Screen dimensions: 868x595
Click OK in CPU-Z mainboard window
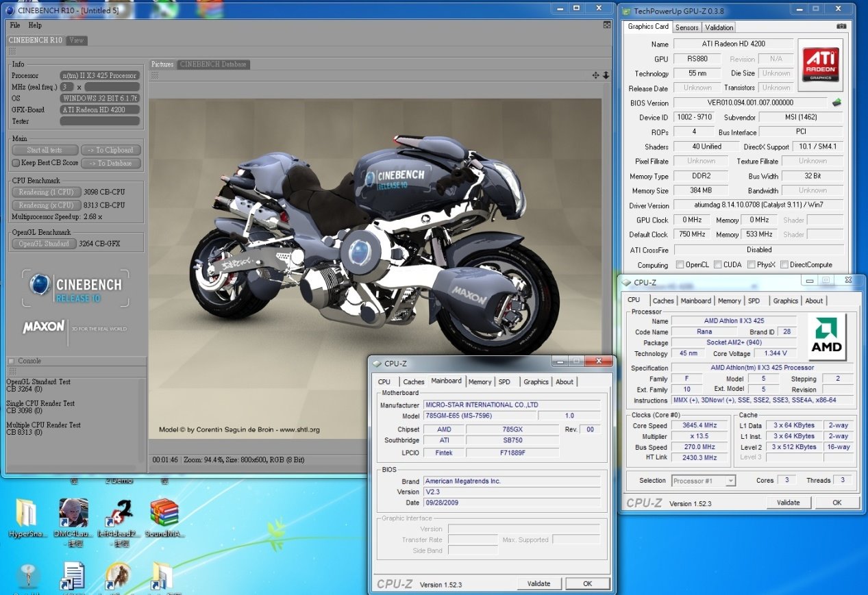[x=587, y=583]
